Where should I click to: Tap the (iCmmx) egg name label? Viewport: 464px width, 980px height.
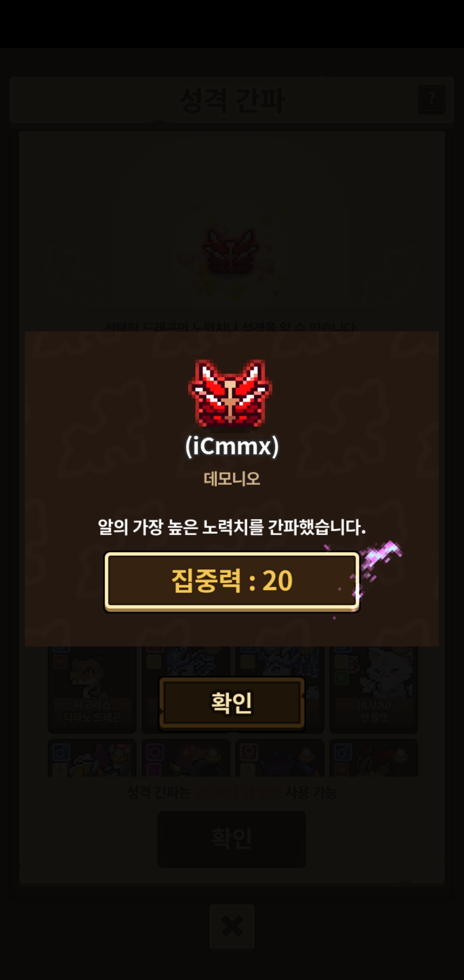pos(232,446)
